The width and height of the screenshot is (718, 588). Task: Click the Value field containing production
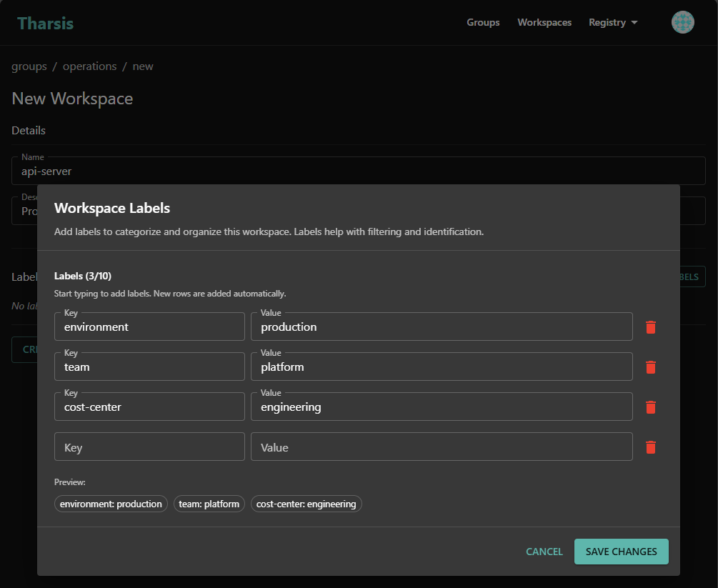point(440,327)
